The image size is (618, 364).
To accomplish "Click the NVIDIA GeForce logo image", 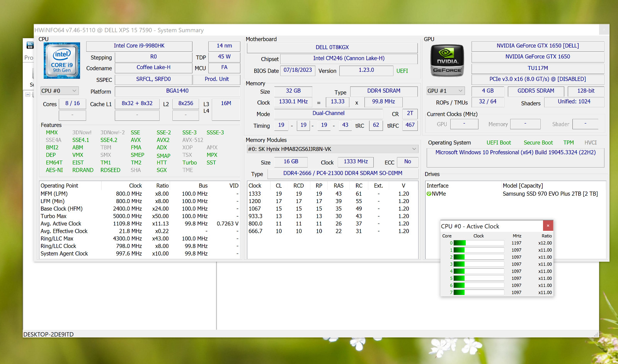I will 447,61.
